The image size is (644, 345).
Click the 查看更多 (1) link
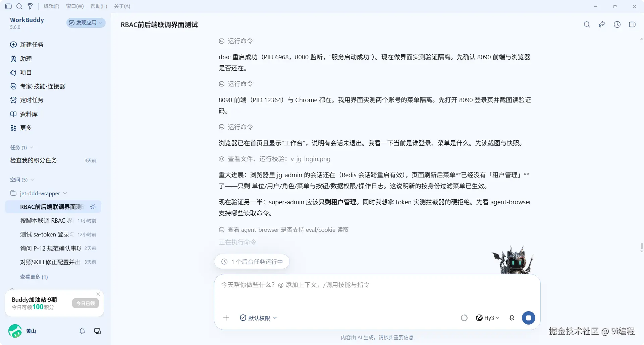coord(34,277)
